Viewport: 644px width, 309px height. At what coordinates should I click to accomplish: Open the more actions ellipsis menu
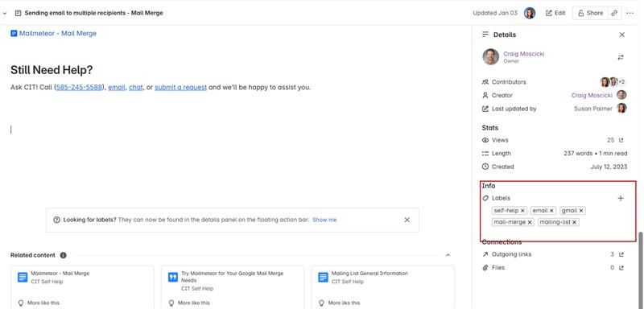pos(630,13)
